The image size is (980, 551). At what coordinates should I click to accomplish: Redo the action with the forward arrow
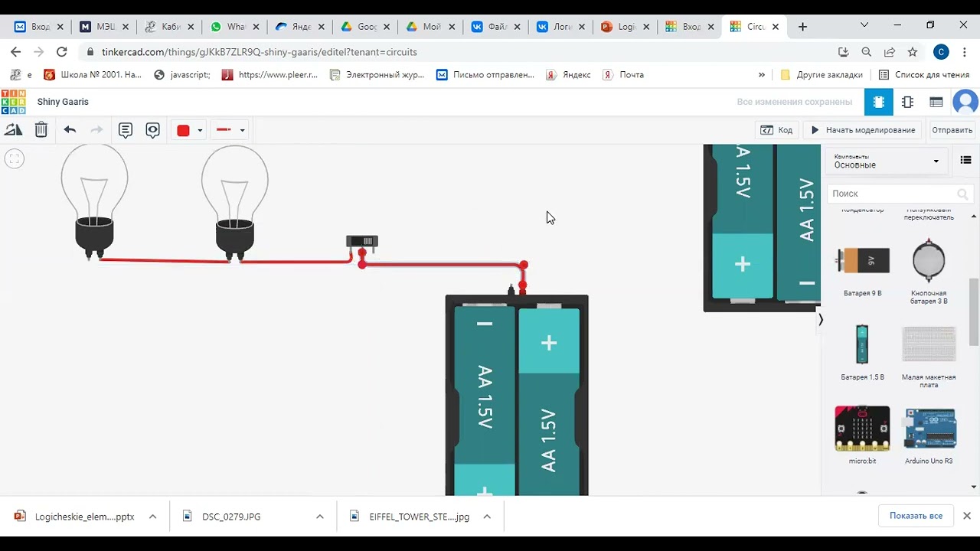point(96,130)
